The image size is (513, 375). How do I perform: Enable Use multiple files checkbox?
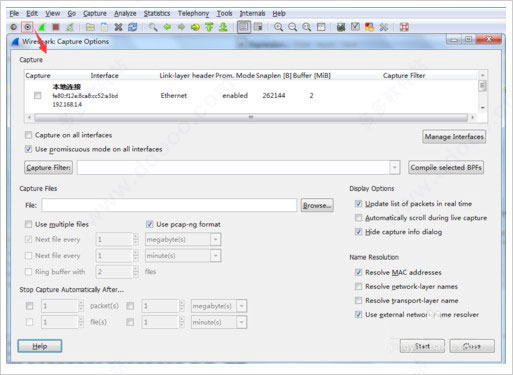click(28, 224)
